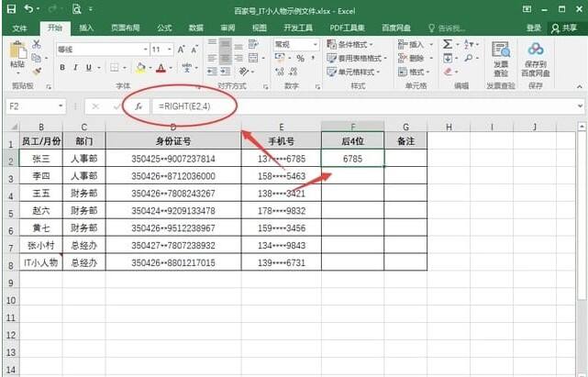Increase font size with the larger A
Viewport: 588px width, 377px height.
click(181, 50)
